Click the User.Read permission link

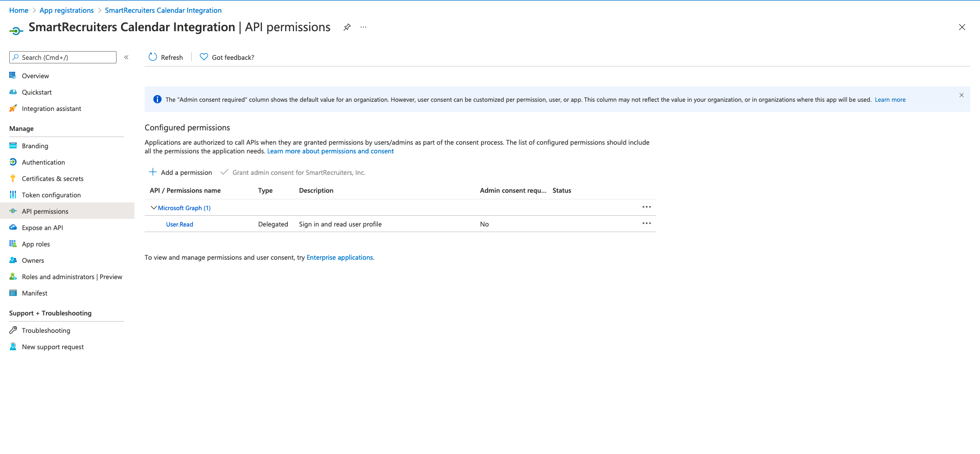[179, 224]
